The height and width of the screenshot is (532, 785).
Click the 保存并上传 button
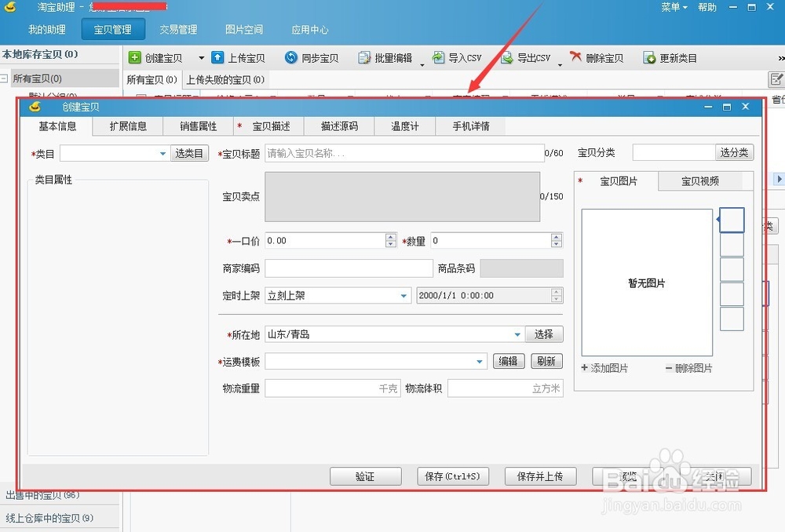coord(540,476)
